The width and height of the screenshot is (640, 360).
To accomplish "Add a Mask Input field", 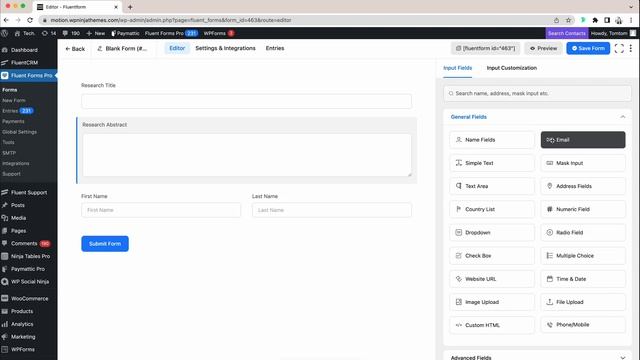I will click(583, 163).
